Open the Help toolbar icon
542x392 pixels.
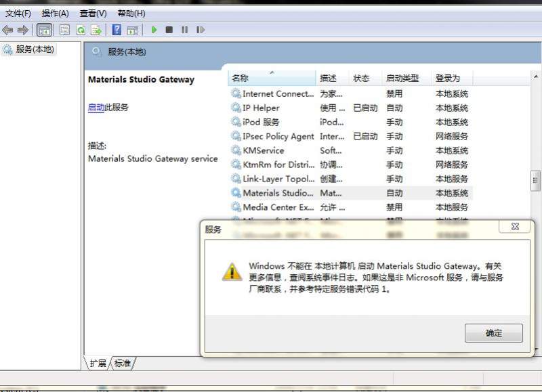[x=117, y=30]
